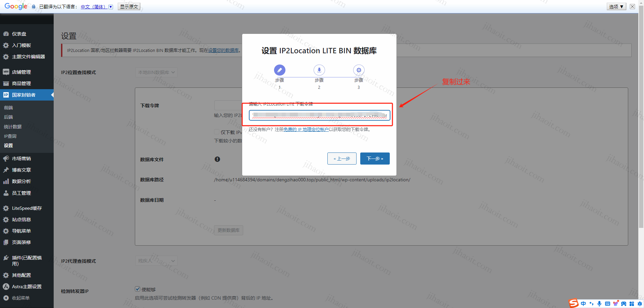Click the 站点信息 gear icon
644x308 pixels.
[x=6, y=220]
